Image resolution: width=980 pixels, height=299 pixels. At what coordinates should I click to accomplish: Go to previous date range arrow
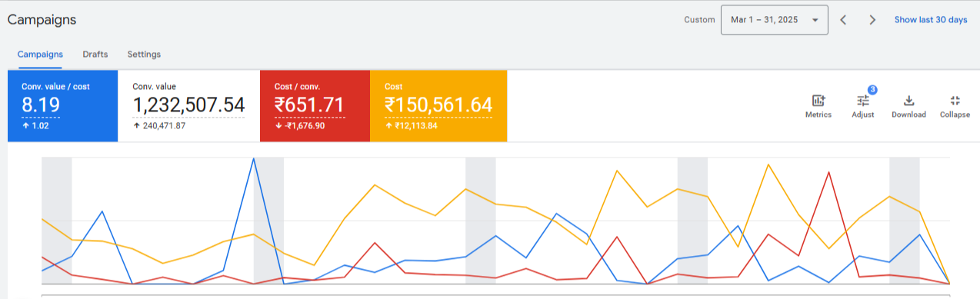[843, 20]
